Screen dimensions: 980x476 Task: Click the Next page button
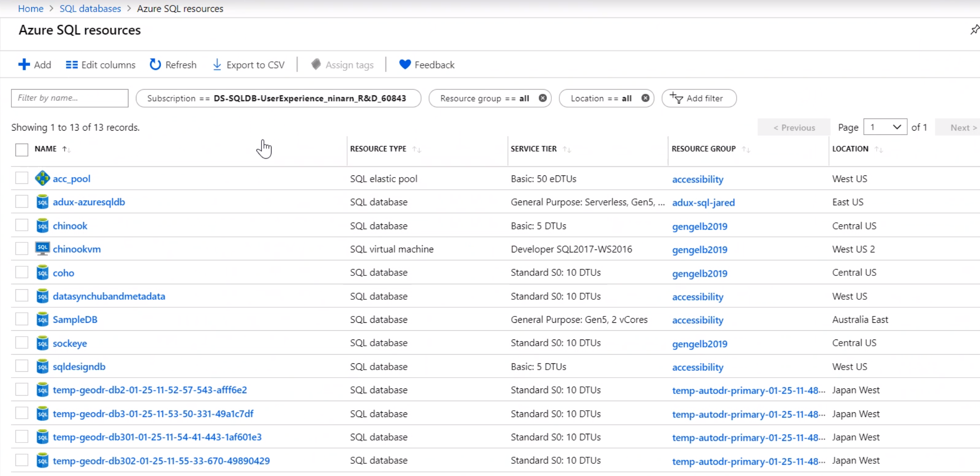point(958,127)
